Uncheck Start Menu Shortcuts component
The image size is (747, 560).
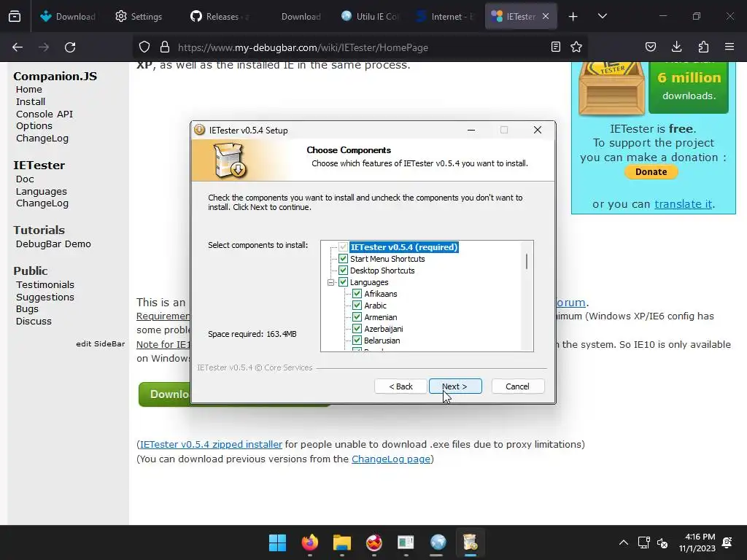pos(343,259)
